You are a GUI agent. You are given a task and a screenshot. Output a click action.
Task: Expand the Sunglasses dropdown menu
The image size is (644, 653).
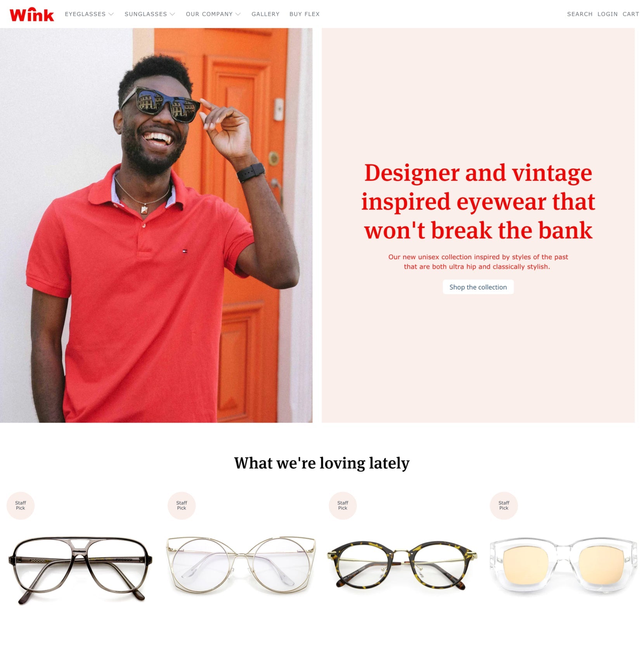150,14
